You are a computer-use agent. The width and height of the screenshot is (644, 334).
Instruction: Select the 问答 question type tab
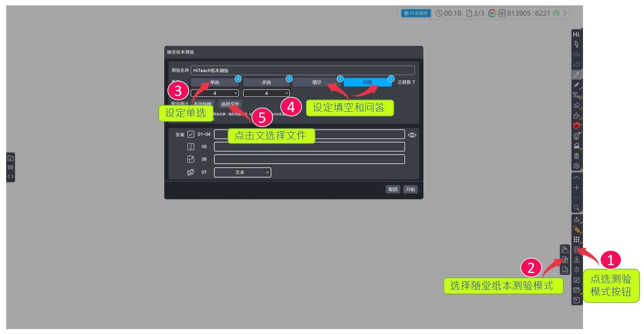[367, 82]
